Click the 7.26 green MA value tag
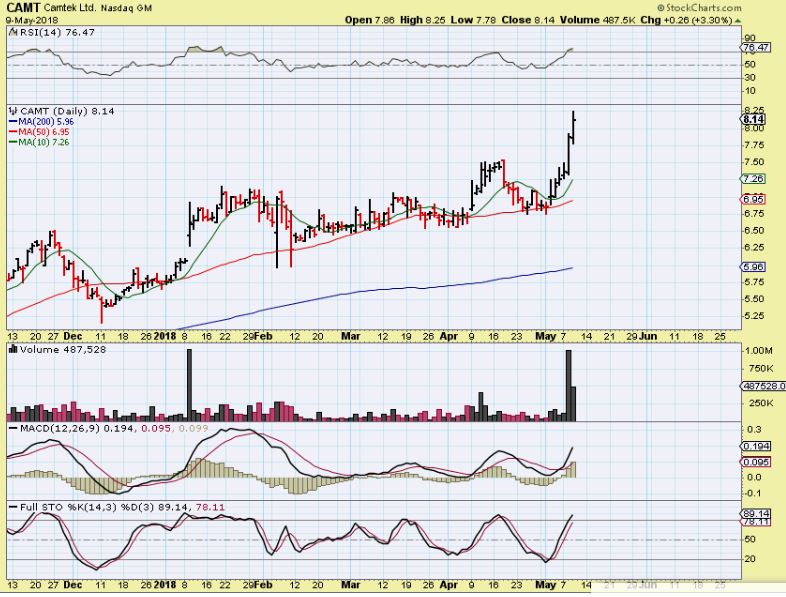This screenshot has width=786, height=597. pos(753,179)
